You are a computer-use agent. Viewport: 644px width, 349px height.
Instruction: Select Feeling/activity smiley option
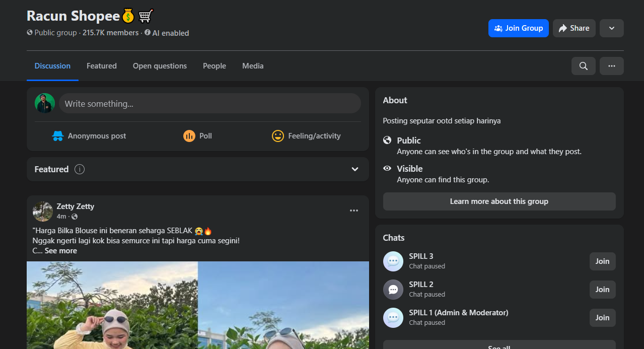click(278, 136)
